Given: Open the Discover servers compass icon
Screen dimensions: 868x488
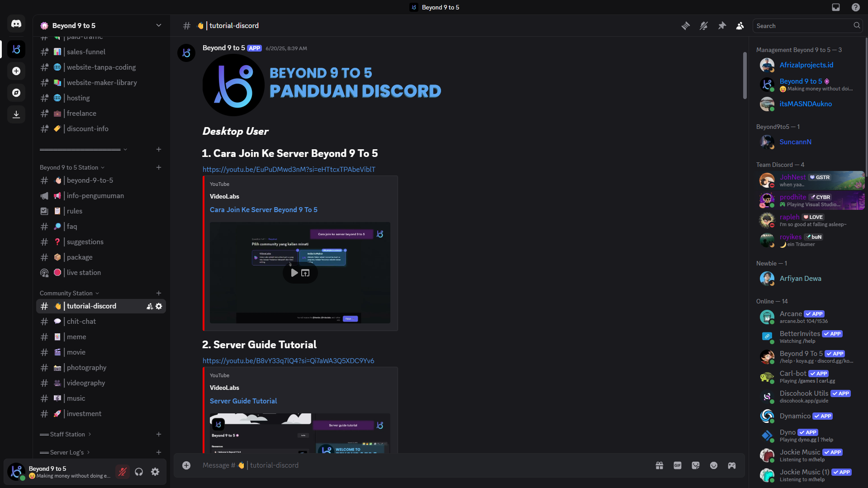Looking at the screenshot, I should (x=16, y=93).
